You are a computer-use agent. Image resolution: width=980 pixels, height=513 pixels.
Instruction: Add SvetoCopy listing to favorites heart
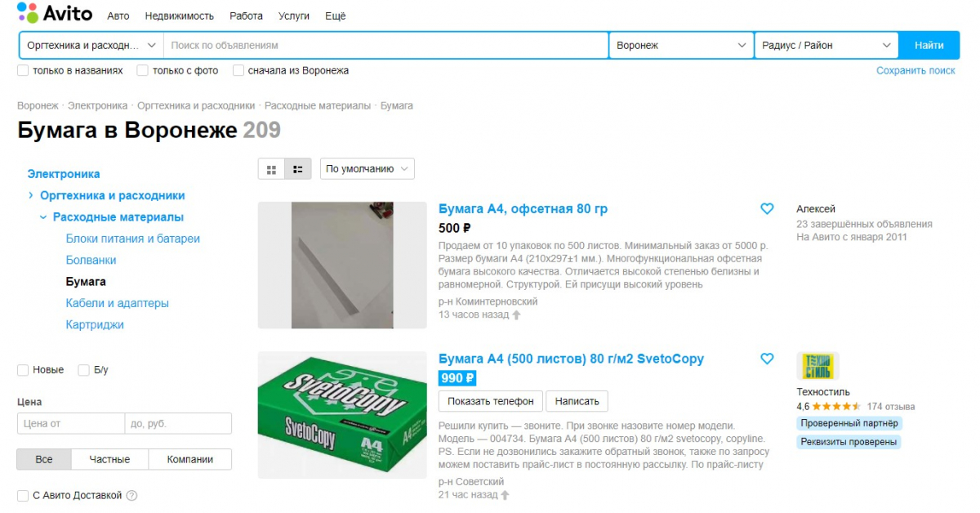point(767,359)
